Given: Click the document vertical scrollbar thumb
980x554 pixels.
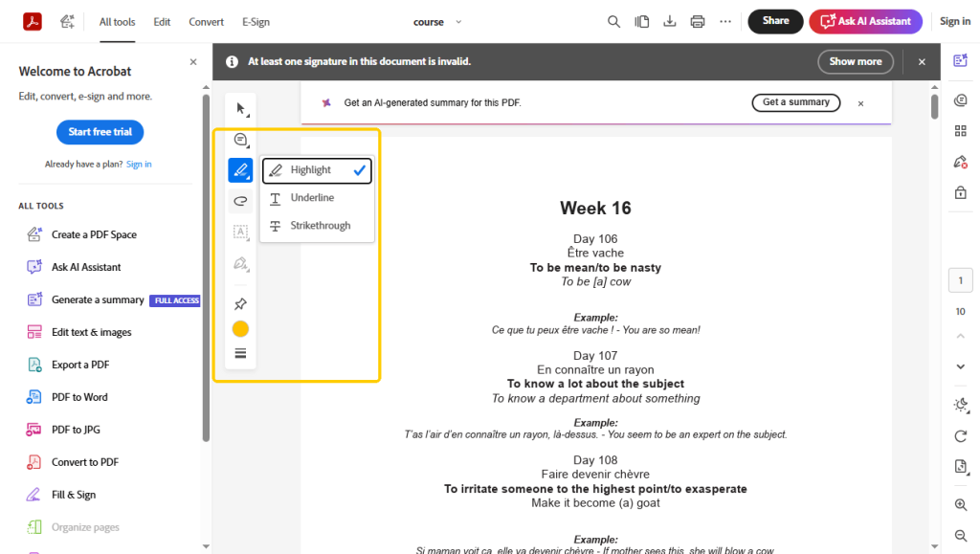Looking at the screenshot, I should point(934,105).
